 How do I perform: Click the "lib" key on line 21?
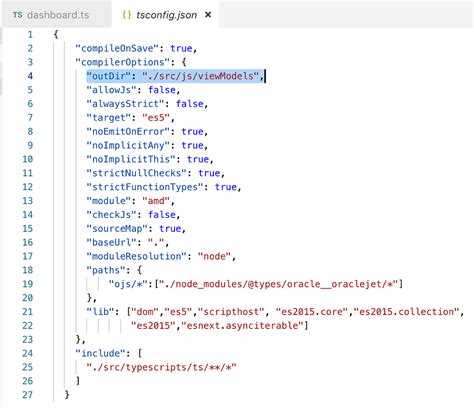[x=100, y=312]
